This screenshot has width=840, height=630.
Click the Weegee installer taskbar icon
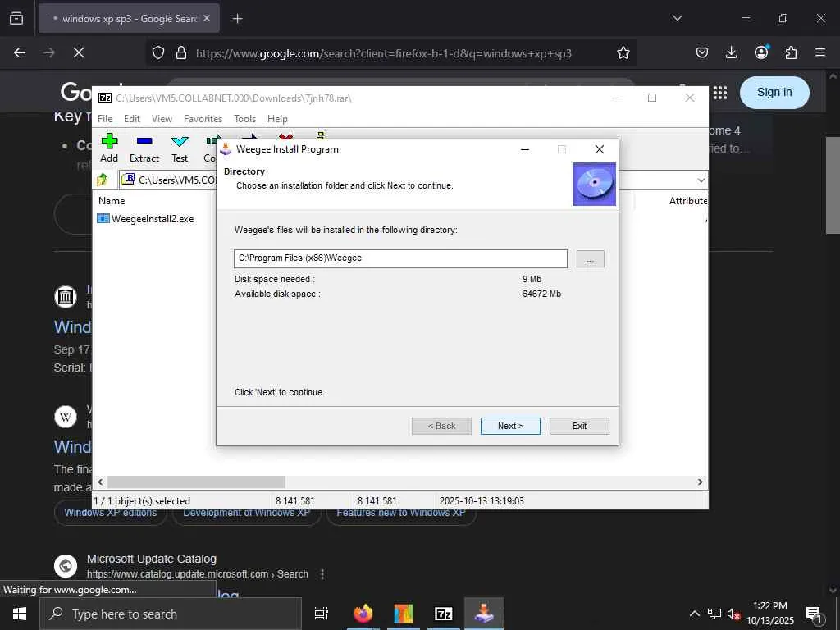[484, 614]
